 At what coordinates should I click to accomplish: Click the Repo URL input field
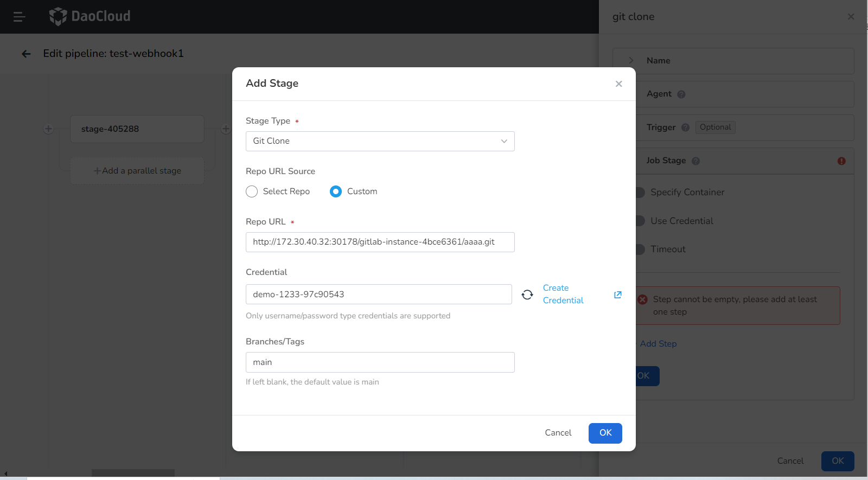point(380,242)
